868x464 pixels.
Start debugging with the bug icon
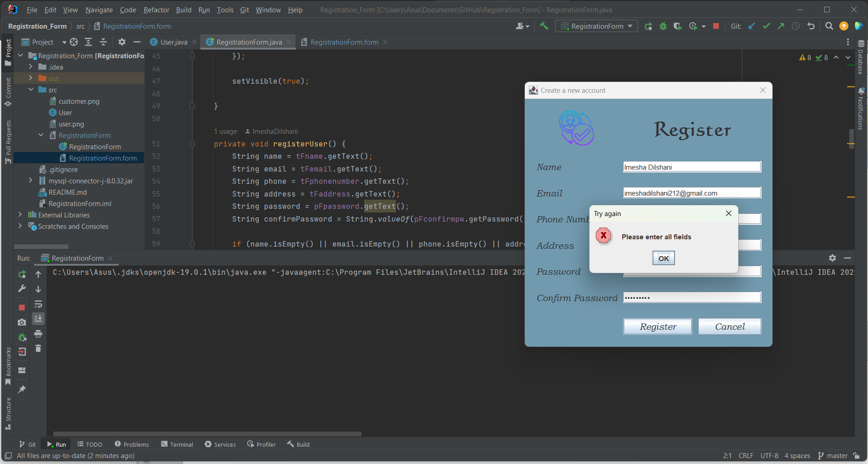click(663, 26)
